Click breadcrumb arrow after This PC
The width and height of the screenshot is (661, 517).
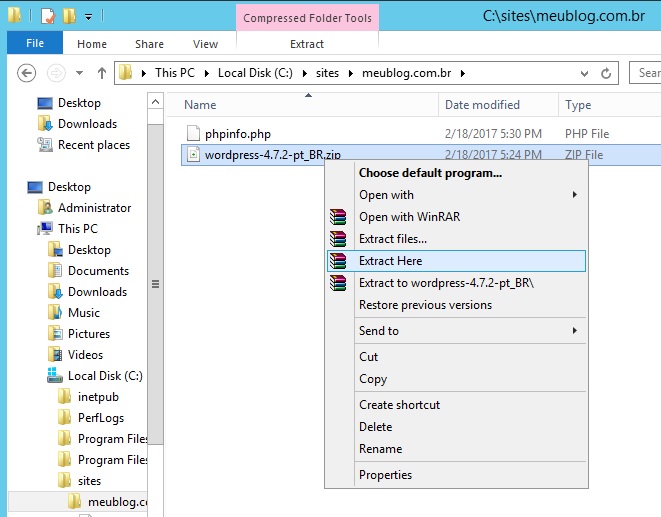click(207, 73)
